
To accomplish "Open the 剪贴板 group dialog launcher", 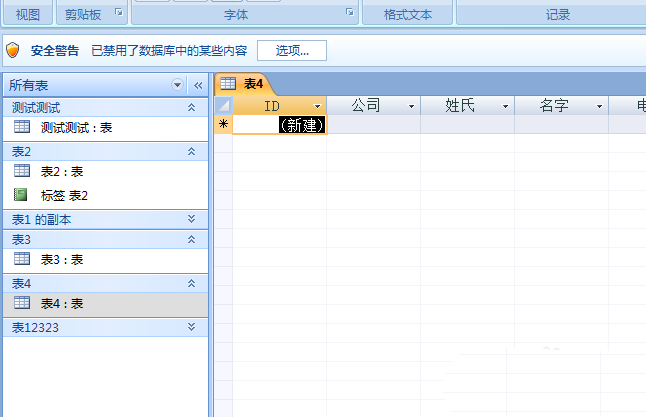I will coord(119,12).
